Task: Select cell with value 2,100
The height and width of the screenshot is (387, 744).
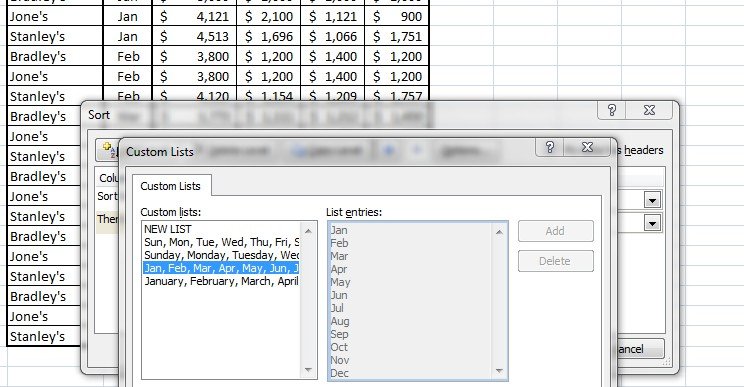Action: coord(269,17)
